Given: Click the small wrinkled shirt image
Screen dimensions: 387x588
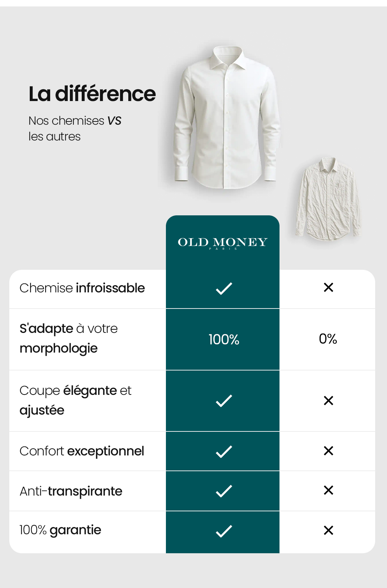Looking at the screenshot, I should pyautogui.click(x=328, y=199).
